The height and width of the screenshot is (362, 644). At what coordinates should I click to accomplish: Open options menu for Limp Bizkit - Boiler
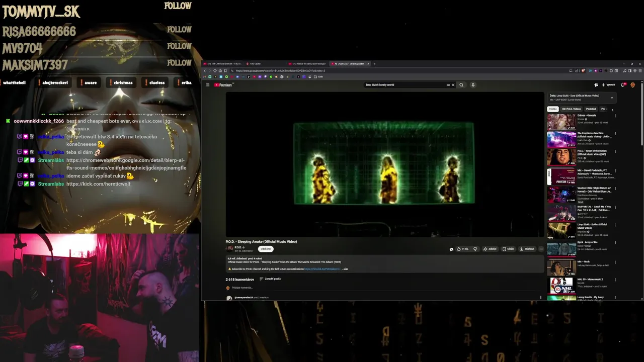click(x=615, y=225)
